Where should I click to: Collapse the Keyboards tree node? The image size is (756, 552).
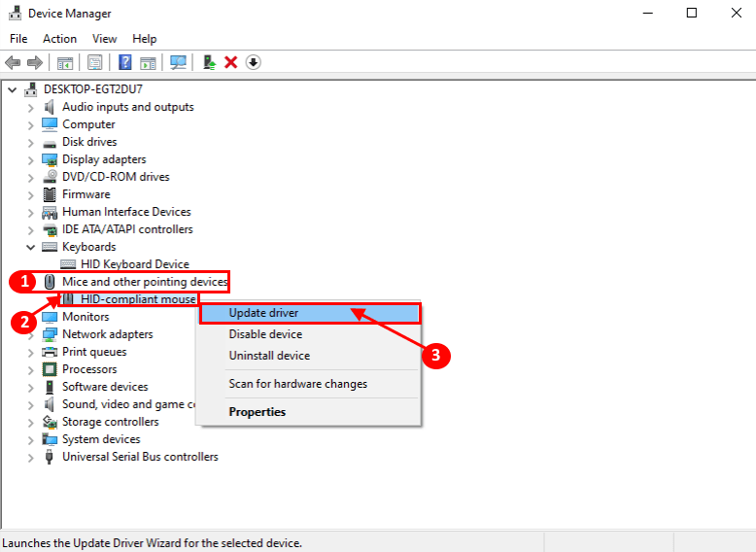[x=31, y=247]
